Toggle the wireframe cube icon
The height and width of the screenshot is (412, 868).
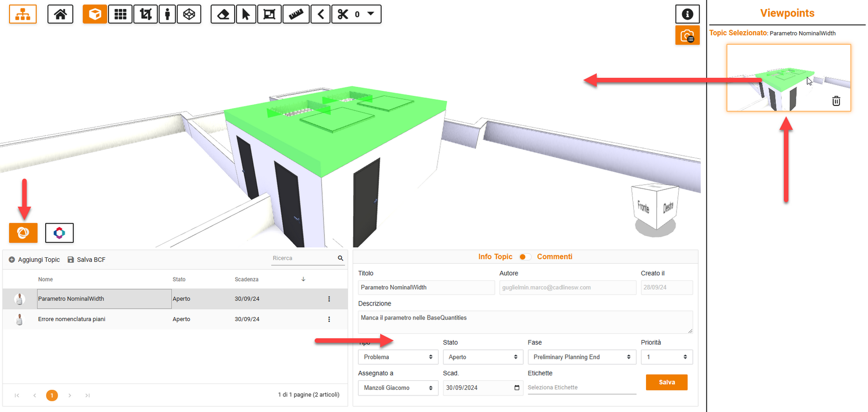coord(189,14)
